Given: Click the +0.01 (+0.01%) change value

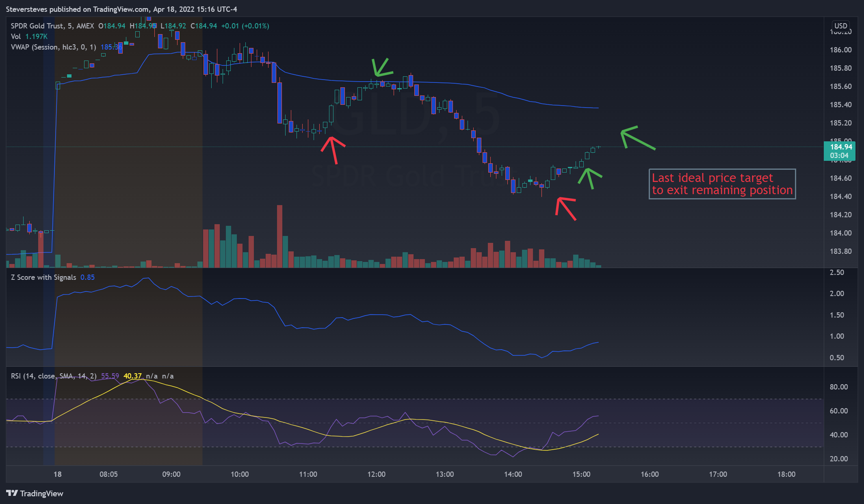Looking at the screenshot, I should 245,26.
